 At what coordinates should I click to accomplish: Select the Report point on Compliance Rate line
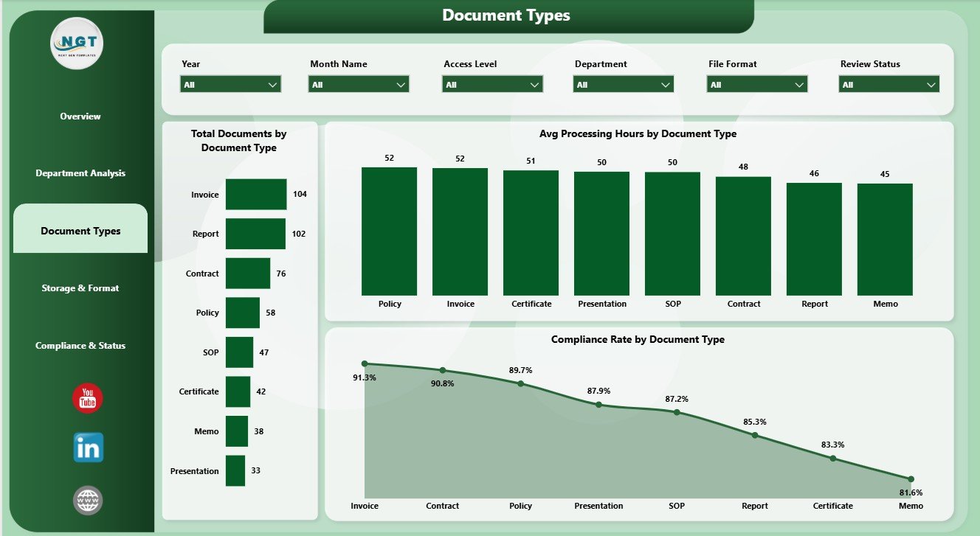pos(755,435)
